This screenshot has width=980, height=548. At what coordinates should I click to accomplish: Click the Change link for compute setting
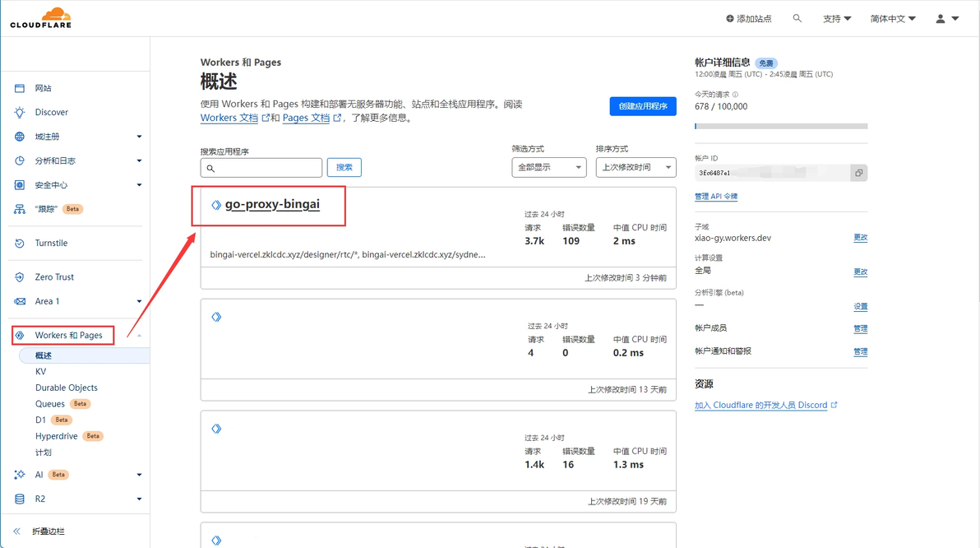pos(861,272)
